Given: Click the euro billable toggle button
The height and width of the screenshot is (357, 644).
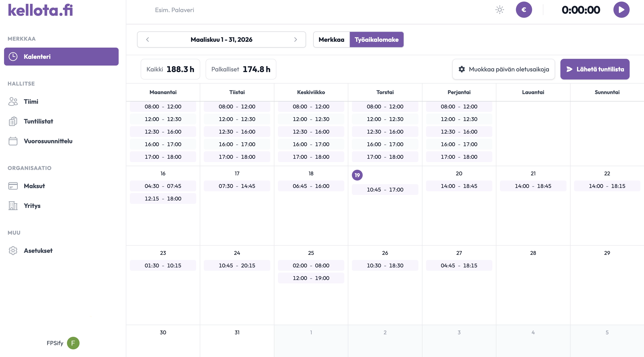Looking at the screenshot, I should [524, 10].
